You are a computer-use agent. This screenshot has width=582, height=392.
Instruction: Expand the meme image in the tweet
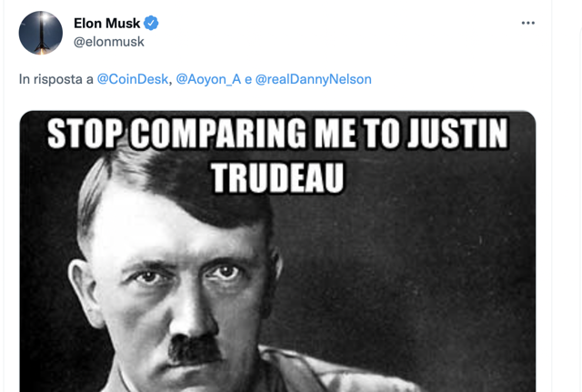277,251
